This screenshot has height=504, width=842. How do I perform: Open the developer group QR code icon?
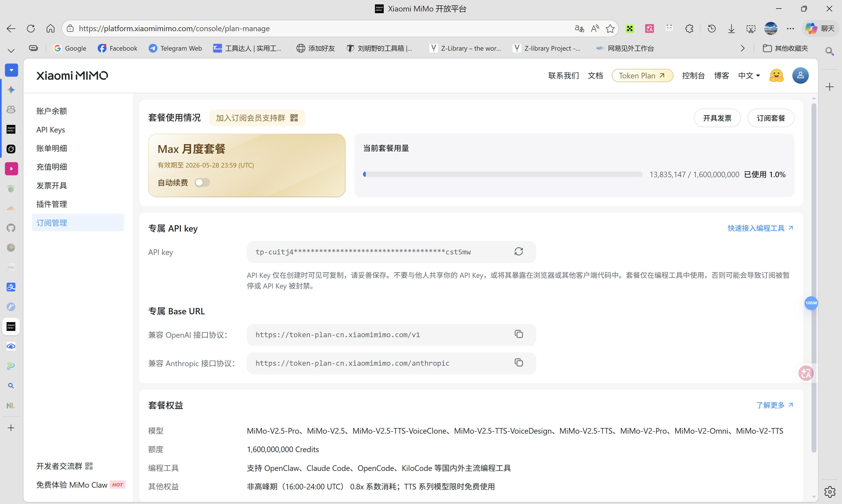point(89,466)
